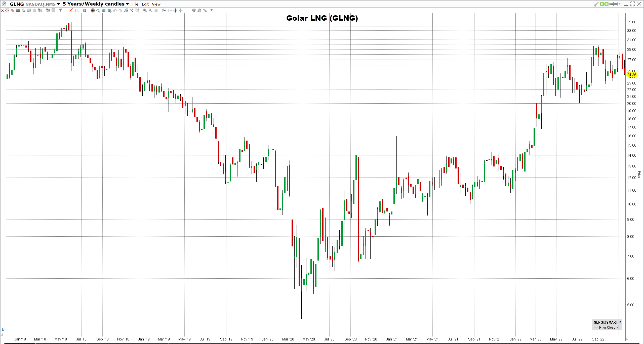
Task: Open the File menu
Action: coord(135,4)
